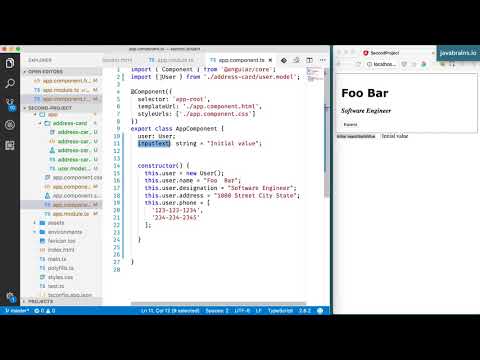Open the Search view in activity bar
Screen dimensions: 480x360
10,83
